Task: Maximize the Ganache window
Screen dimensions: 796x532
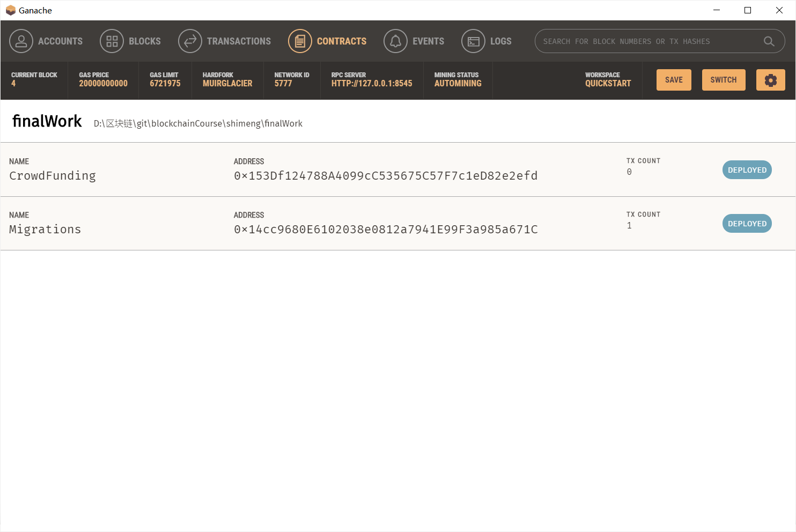Action: (747, 10)
